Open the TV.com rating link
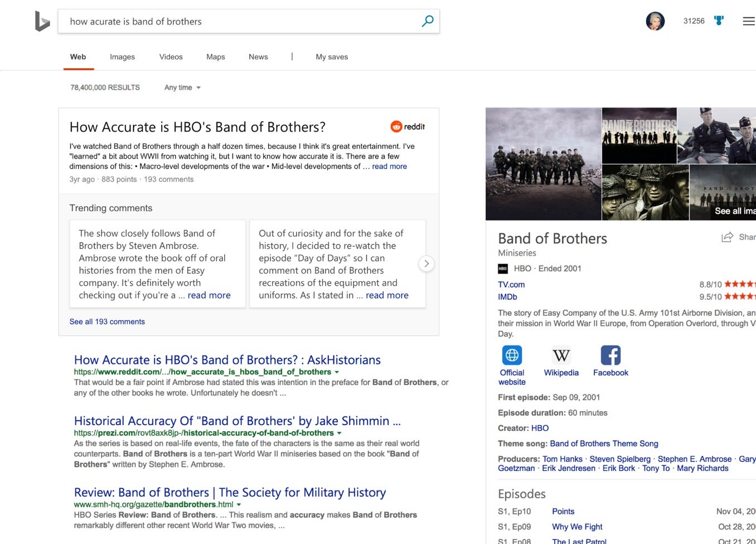 click(x=511, y=285)
